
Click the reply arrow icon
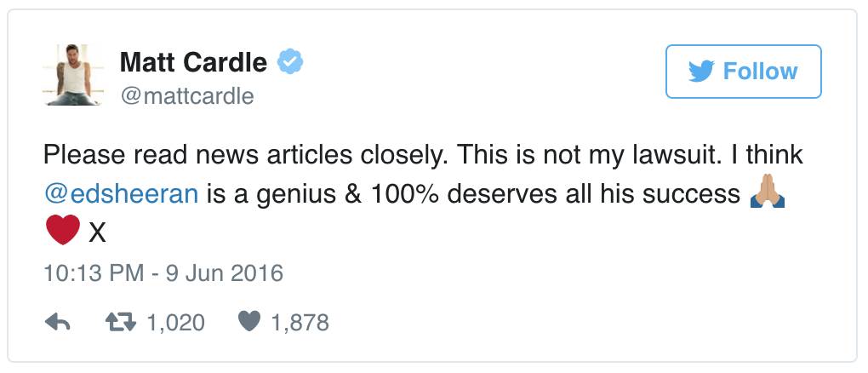point(57,322)
